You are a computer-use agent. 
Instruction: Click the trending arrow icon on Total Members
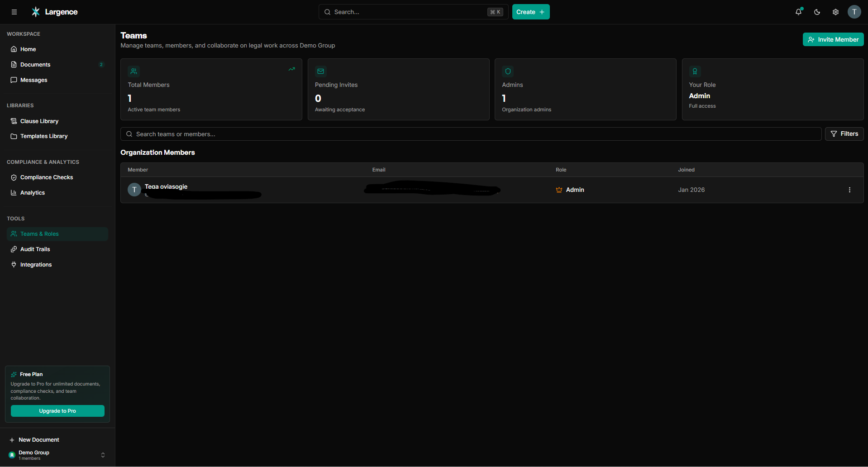pos(292,69)
